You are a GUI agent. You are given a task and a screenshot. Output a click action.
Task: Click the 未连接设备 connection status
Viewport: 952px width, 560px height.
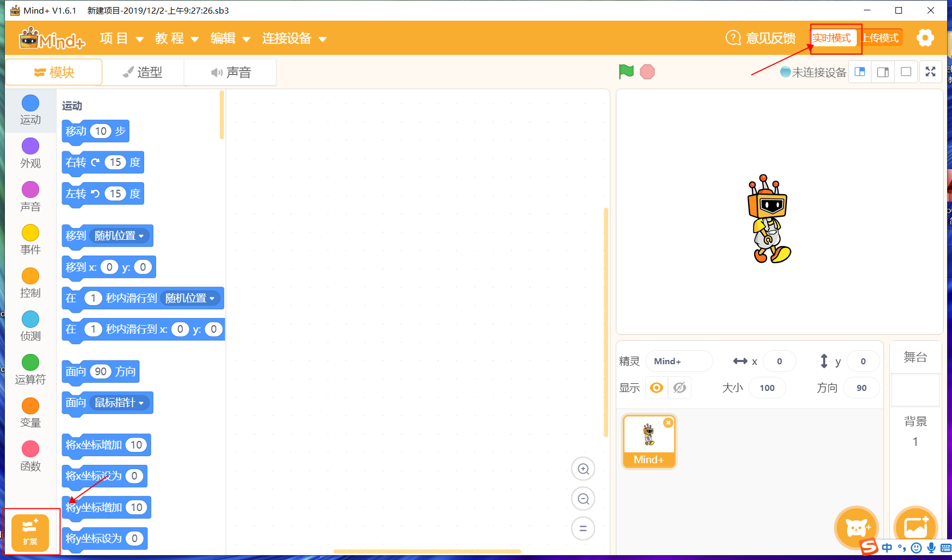pyautogui.click(x=813, y=72)
